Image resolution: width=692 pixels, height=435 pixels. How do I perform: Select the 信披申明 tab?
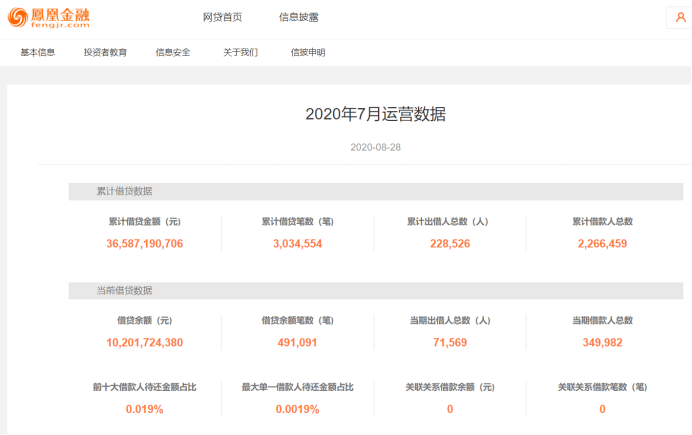click(308, 53)
